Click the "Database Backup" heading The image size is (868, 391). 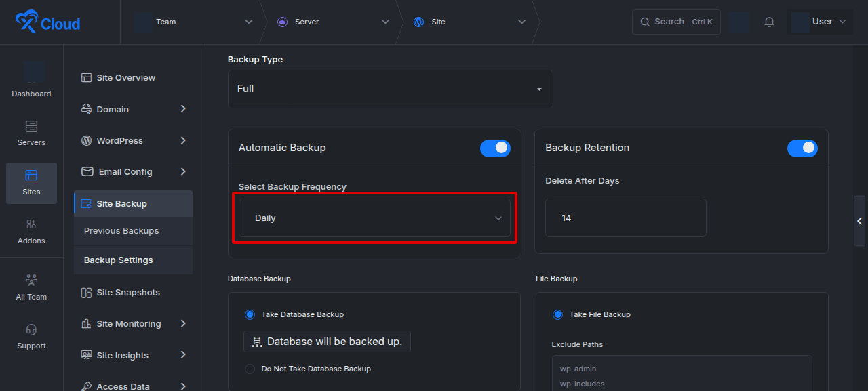coord(259,279)
